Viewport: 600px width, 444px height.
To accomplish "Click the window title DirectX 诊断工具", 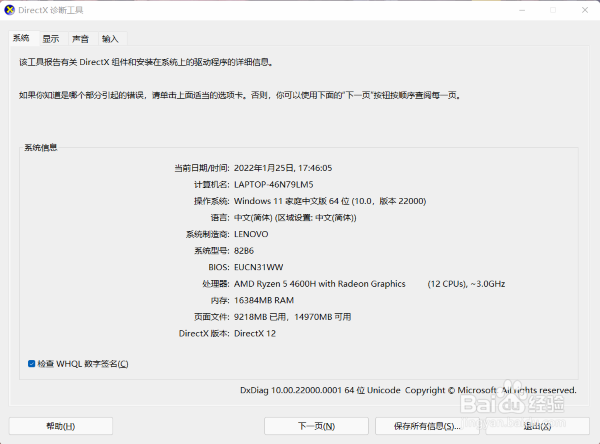I will click(x=51, y=10).
